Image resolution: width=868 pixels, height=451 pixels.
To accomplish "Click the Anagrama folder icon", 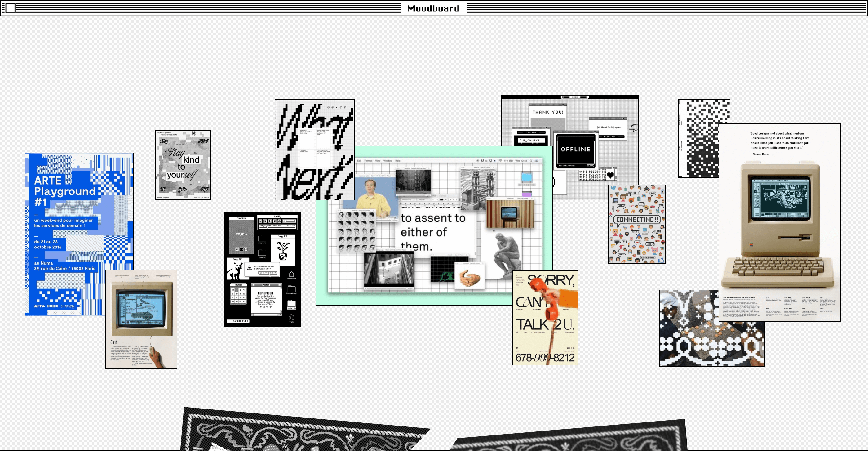I will point(262,239).
